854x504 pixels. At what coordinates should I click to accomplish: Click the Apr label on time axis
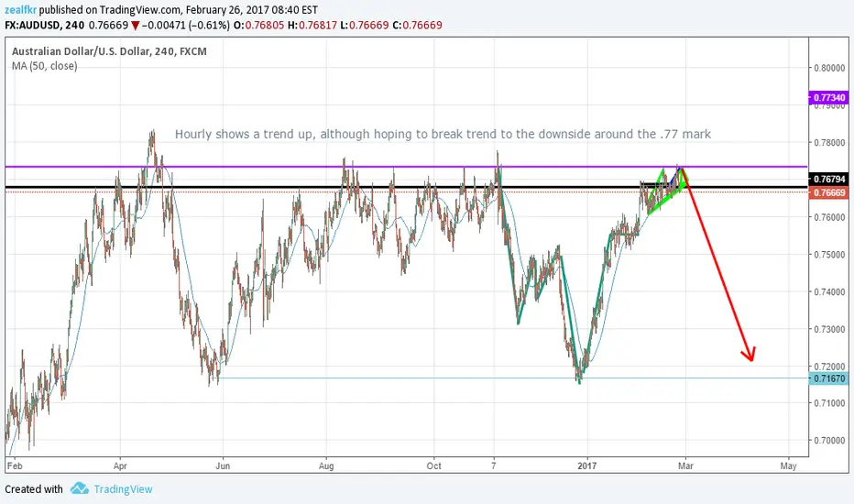(120, 466)
